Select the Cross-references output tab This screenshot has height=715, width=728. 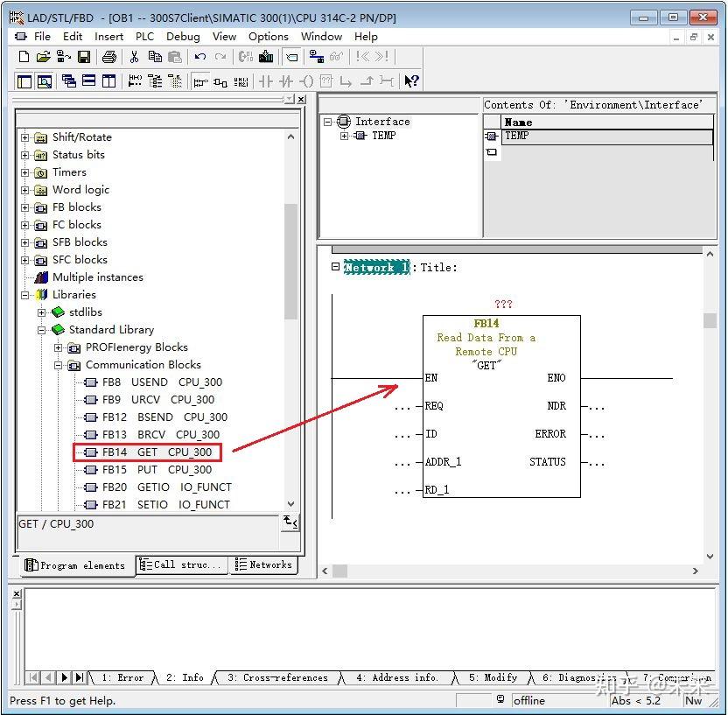(x=276, y=677)
